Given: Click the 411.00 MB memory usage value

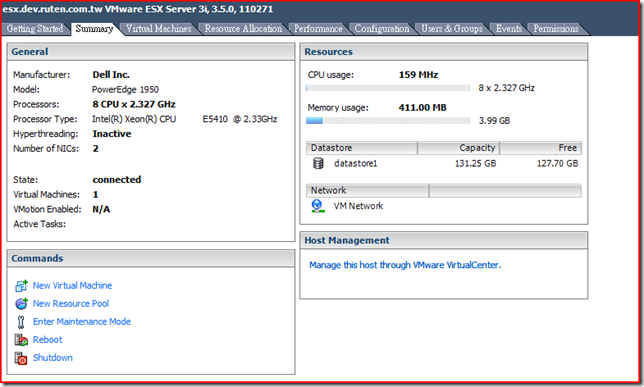Looking at the screenshot, I should 422,108.
